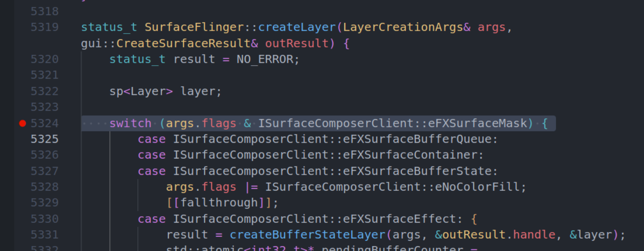644x251 pixels.
Task: Select the eFXSurfaceContainer case label
Action: (x=410, y=155)
